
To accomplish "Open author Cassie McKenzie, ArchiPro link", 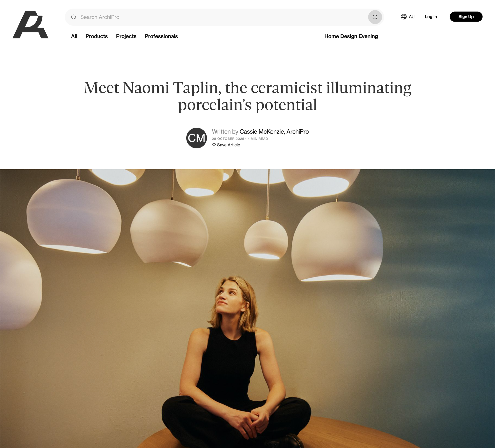I will click(x=274, y=132).
